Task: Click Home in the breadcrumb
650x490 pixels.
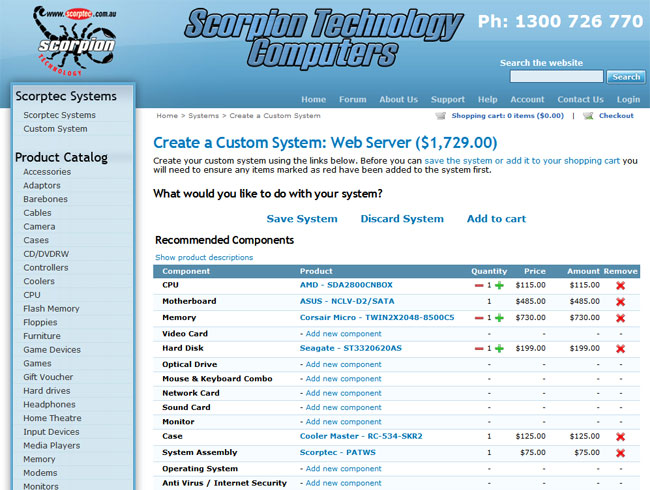Action: (167, 116)
